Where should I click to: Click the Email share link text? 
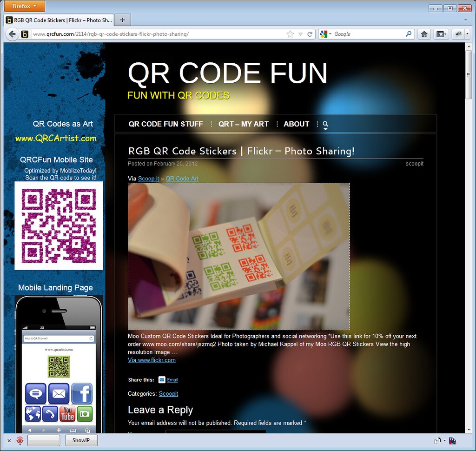point(172,380)
